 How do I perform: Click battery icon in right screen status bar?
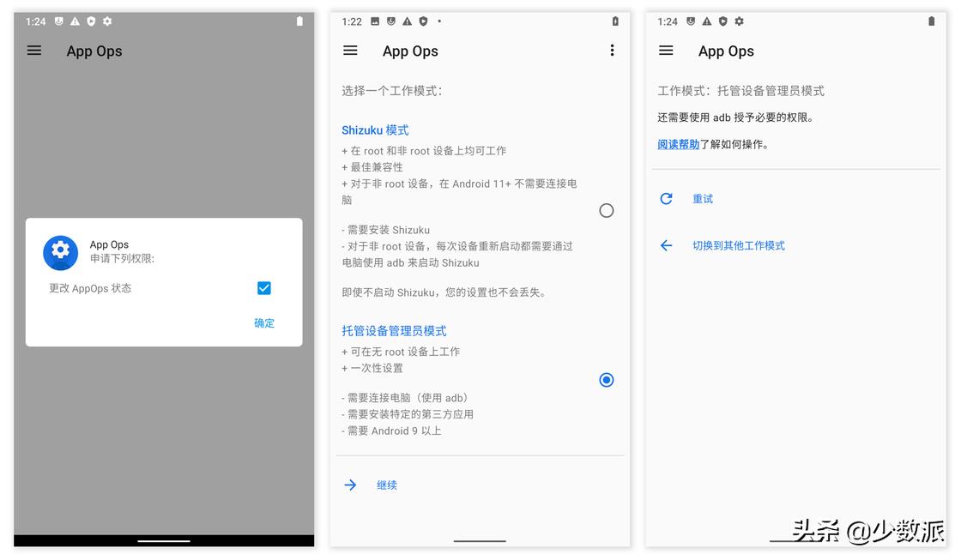pos(931,21)
